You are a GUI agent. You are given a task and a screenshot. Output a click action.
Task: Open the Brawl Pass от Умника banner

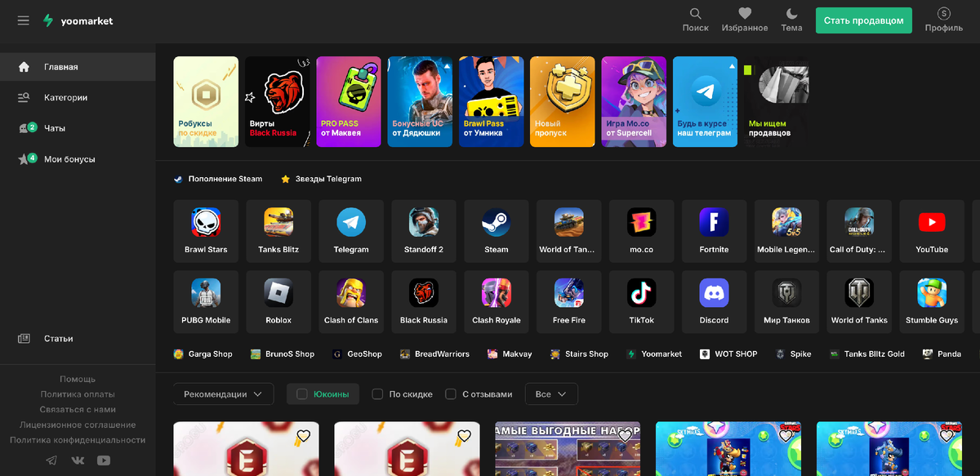coord(491,101)
